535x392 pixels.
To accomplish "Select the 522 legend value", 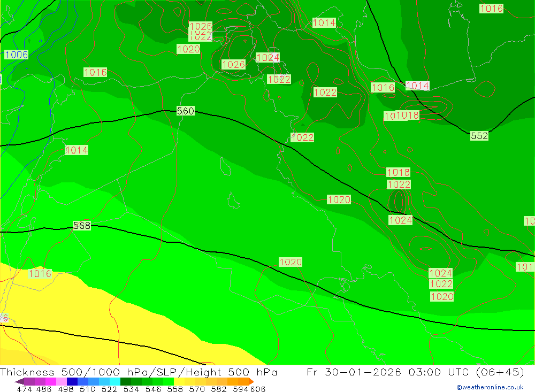I will (109, 389).
